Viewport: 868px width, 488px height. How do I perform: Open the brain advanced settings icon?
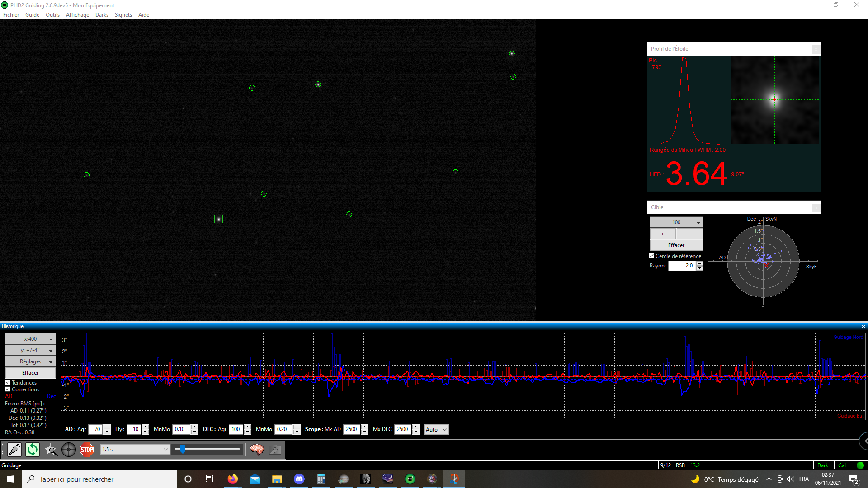(x=257, y=450)
